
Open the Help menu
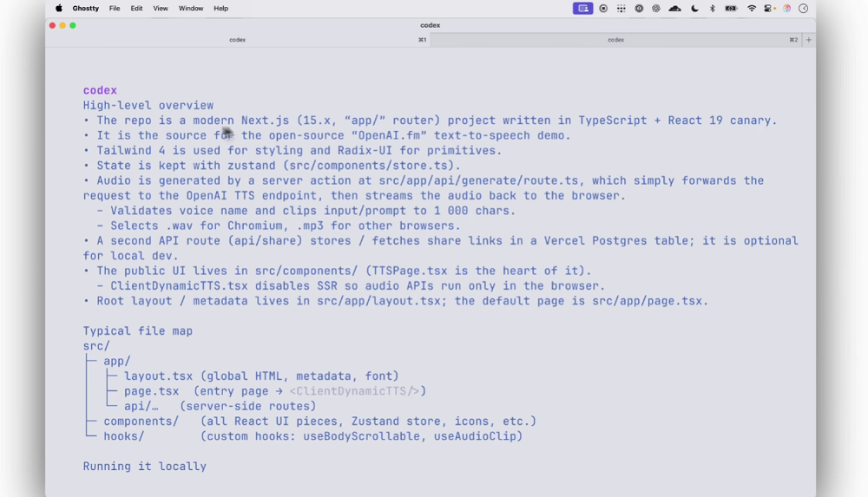coord(220,9)
